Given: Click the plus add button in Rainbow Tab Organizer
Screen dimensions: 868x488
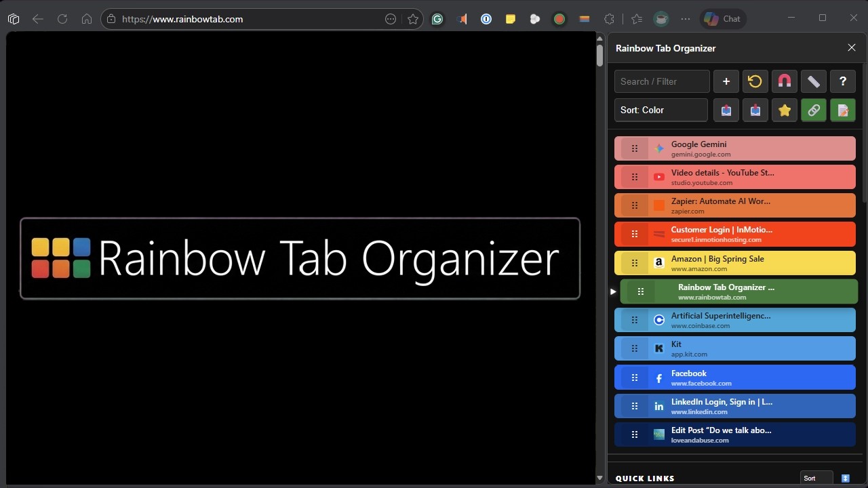Looking at the screenshot, I should point(726,81).
